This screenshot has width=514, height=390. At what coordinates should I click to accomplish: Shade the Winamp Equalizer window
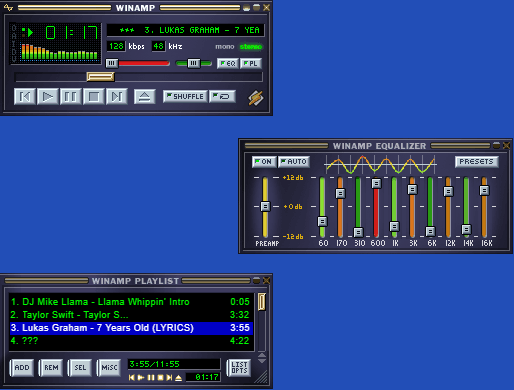(x=496, y=145)
